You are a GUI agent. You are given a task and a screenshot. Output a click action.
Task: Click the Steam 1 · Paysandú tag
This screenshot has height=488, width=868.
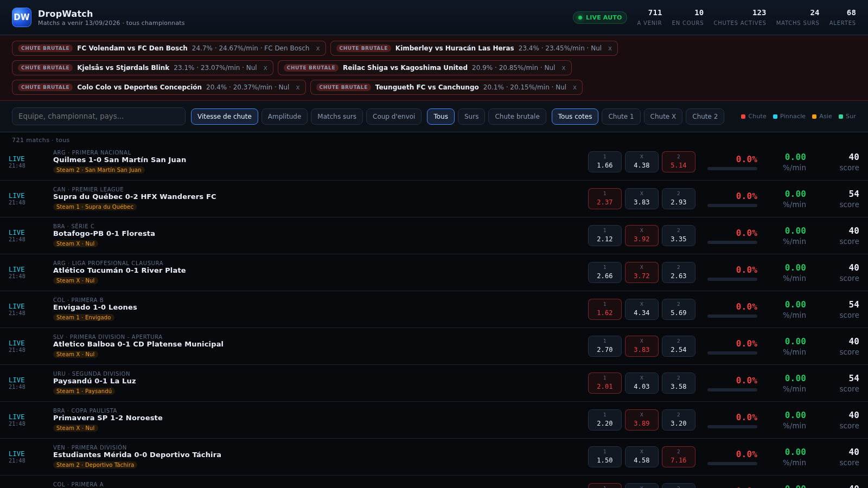coord(84,391)
